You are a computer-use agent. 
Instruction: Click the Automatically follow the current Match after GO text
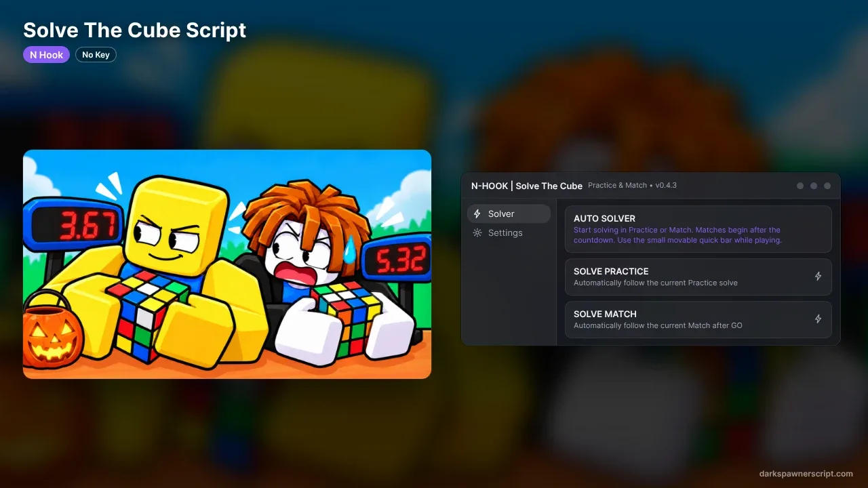click(x=658, y=325)
